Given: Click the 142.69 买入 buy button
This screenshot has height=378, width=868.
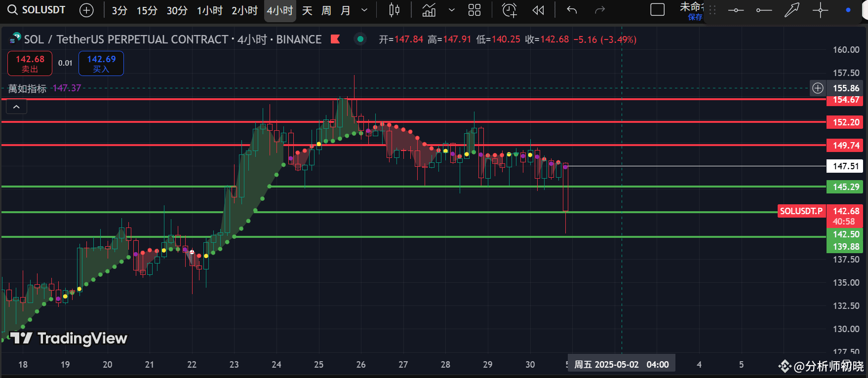Looking at the screenshot, I should click(x=101, y=64).
